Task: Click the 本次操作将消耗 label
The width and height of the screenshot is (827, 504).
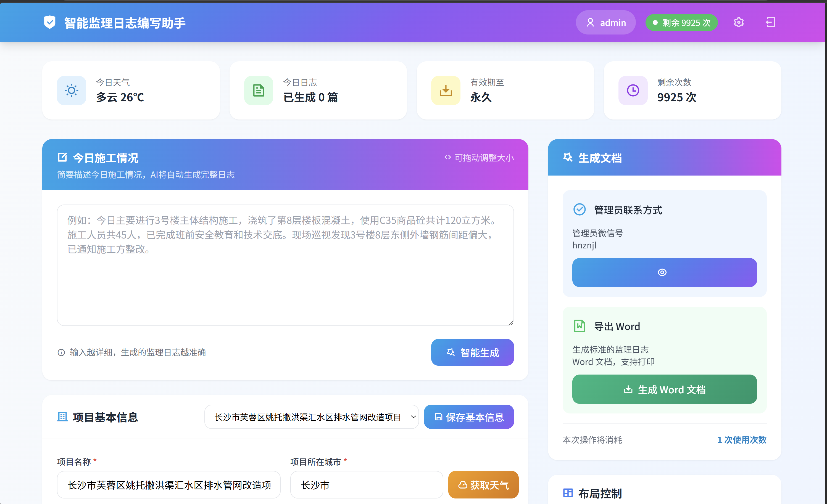Action: click(x=592, y=440)
